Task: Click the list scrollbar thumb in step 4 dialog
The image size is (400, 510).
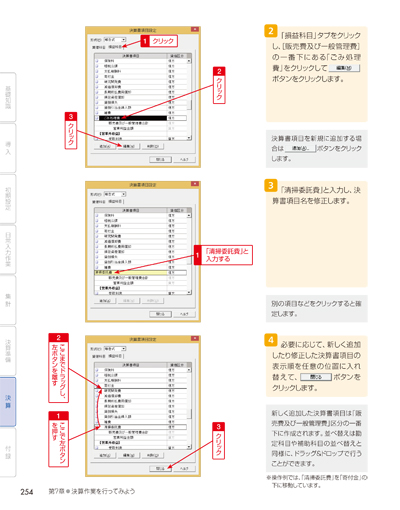Action: coord(189,414)
